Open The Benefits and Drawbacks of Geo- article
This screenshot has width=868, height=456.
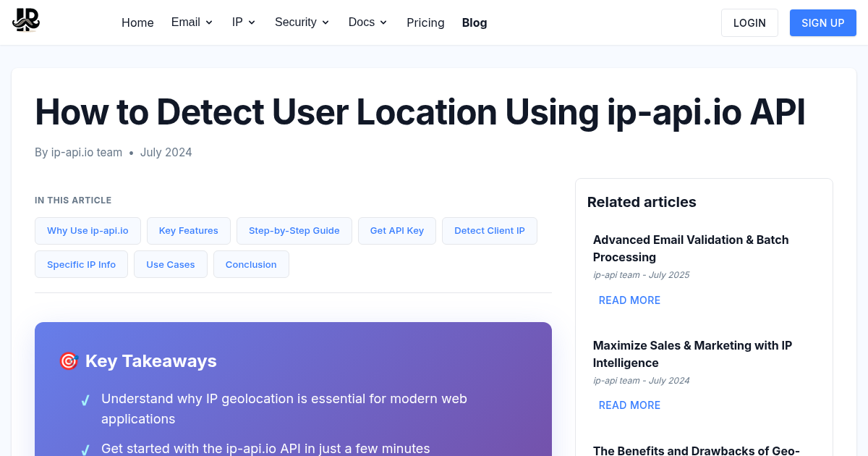point(696,450)
